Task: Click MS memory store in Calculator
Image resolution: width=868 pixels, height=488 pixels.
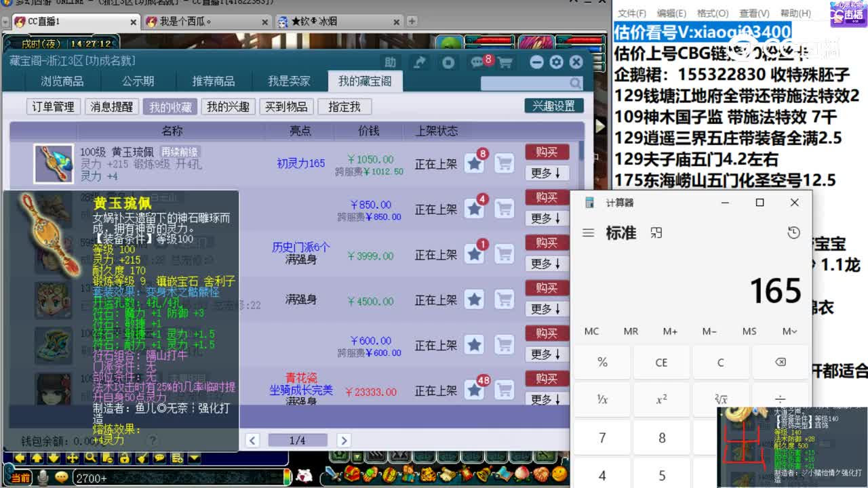Action: coord(749,331)
